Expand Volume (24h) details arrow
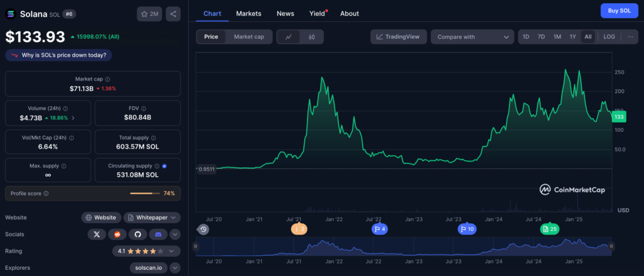The image size is (644, 276). point(73,118)
